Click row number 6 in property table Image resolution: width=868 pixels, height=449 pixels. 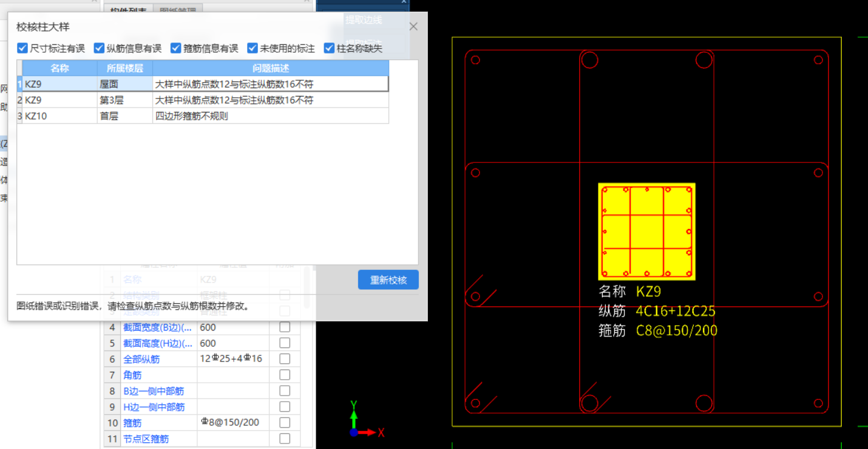coord(112,359)
